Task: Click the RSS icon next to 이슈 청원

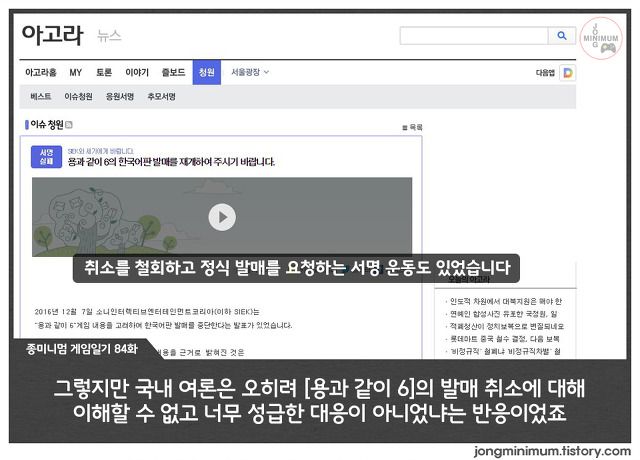Action: click(x=69, y=125)
